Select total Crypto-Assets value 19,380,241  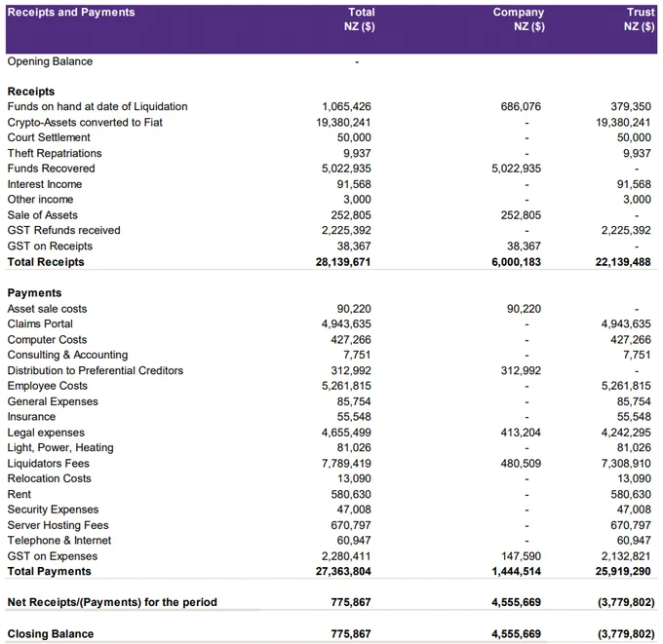coord(343,122)
